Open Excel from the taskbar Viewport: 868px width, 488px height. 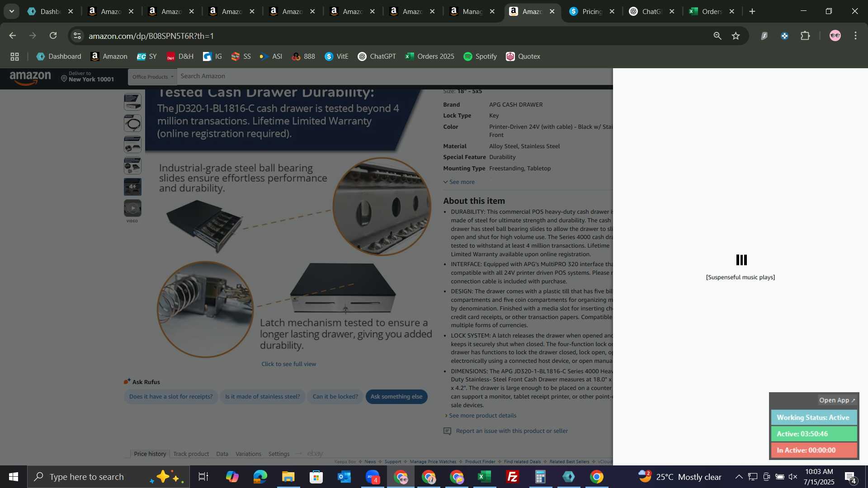pos(485,477)
